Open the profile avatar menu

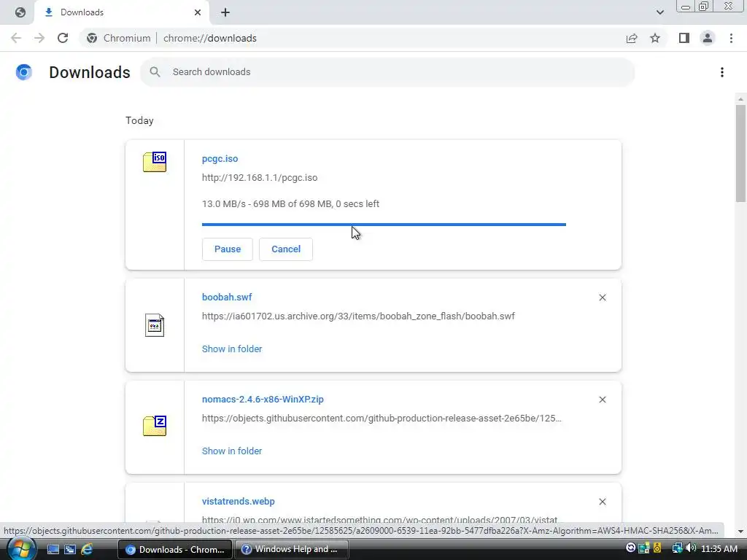[708, 38]
